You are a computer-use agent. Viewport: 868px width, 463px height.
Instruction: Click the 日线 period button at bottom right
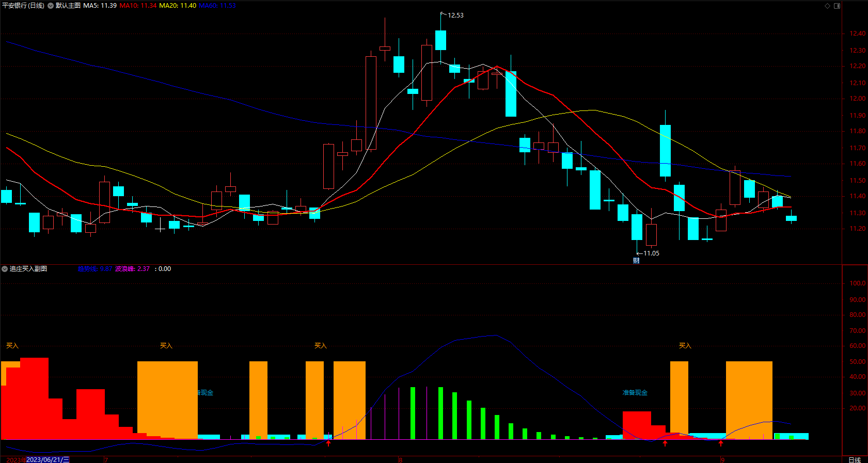point(855,460)
